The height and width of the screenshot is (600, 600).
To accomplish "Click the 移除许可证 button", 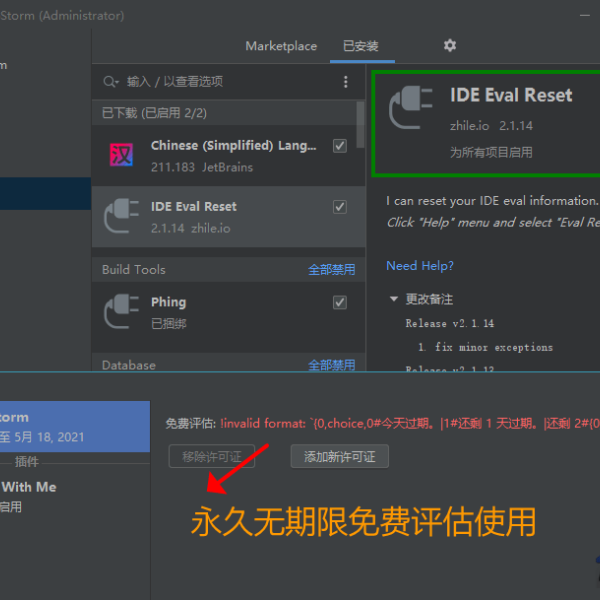I will click(212, 456).
